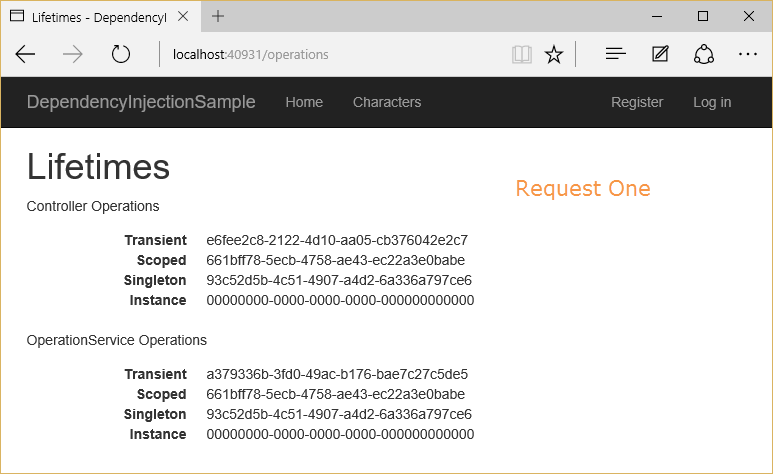Click the Lifetimes page heading
The image size is (773, 474).
point(98,167)
